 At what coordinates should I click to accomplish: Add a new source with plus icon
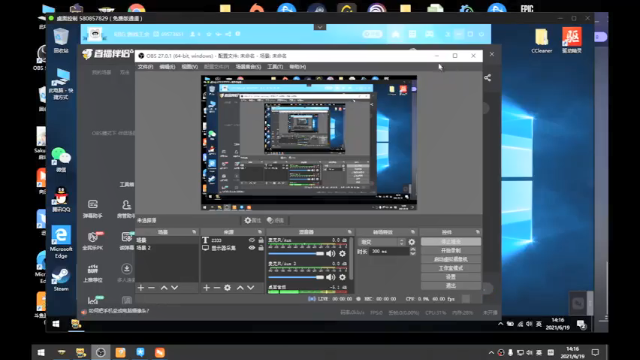click(x=206, y=288)
